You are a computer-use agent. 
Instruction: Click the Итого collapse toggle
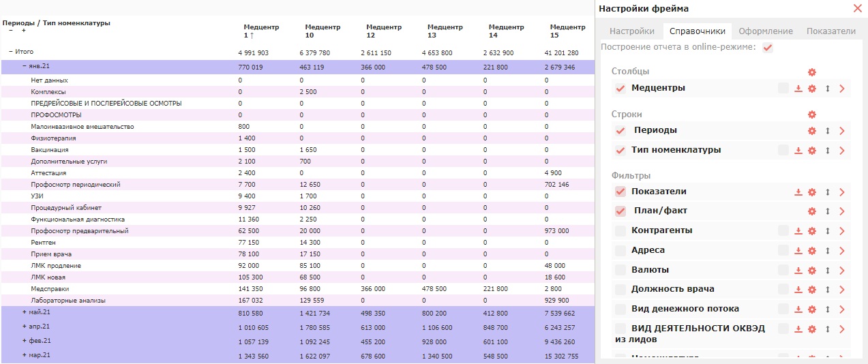(x=11, y=52)
